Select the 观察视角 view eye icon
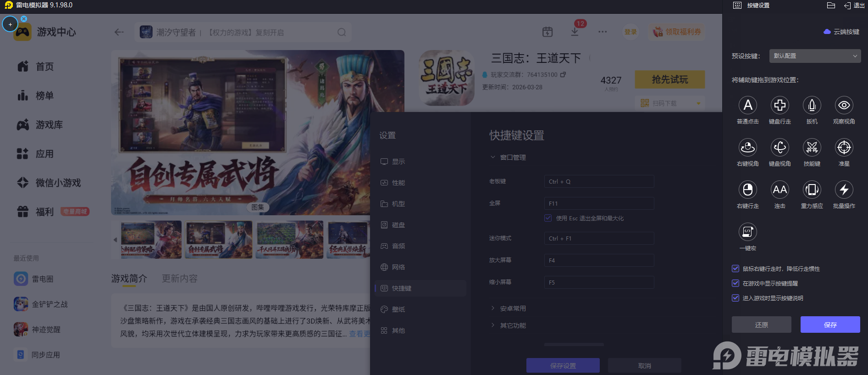The height and width of the screenshot is (375, 868). [x=844, y=106]
